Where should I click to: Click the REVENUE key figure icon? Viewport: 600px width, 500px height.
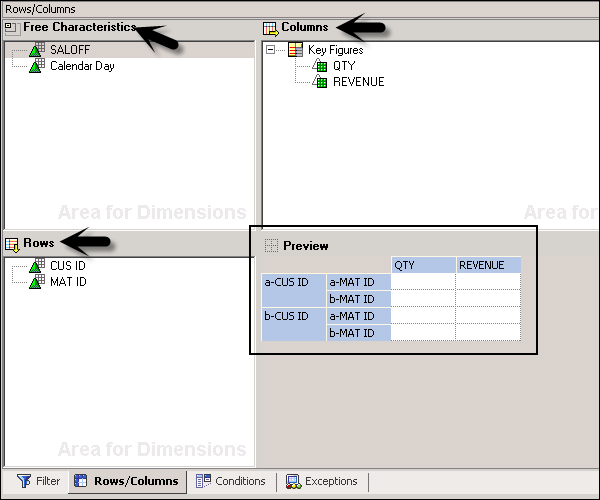320,82
